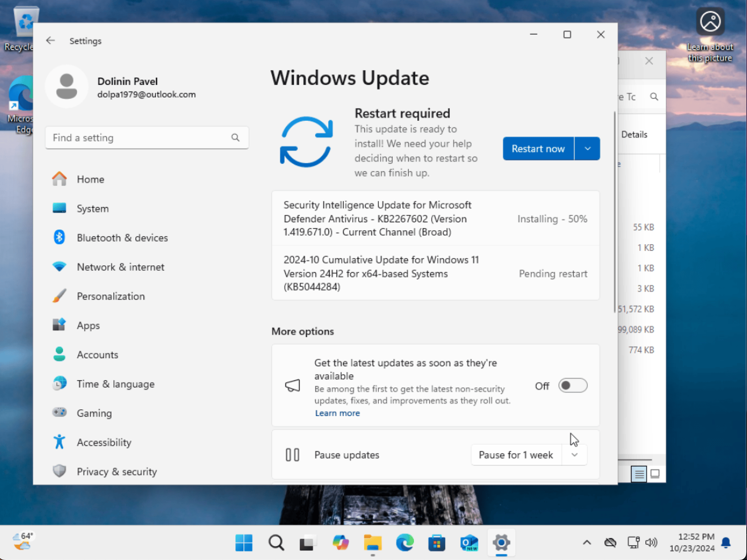Viewport: 747px width, 560px height.
Task: Open Network & internet settings
Action: 120,267
